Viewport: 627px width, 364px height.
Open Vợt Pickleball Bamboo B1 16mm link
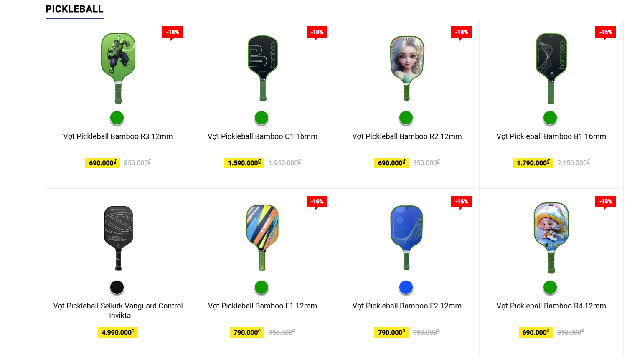[551, 136]
